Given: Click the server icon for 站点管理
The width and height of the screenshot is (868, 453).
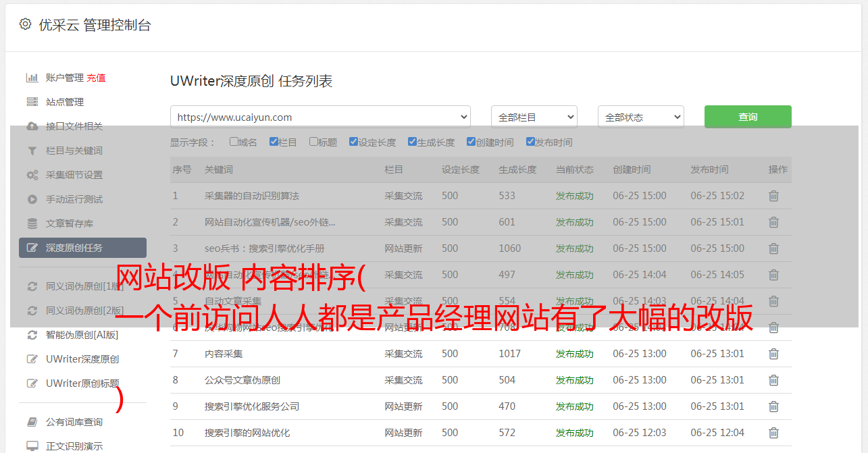Looking at the screenshot, I should pyautogui.click(x=32, y=102).
